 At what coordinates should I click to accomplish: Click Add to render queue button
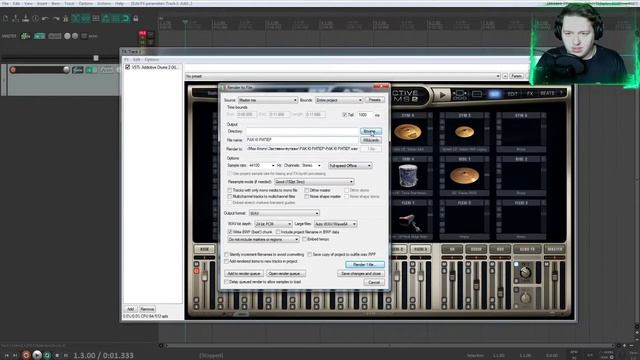[244, 273]
